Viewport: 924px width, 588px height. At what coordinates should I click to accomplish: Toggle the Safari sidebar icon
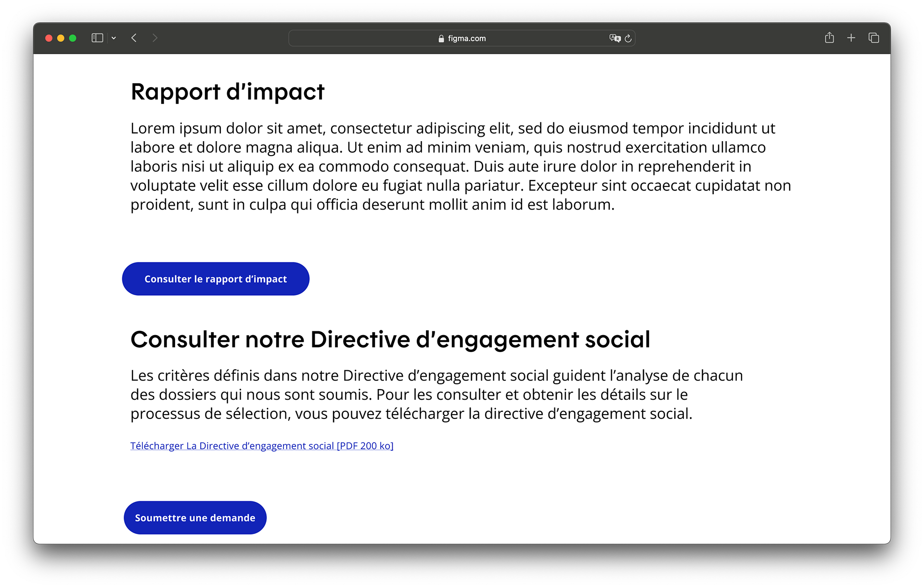[x=97, y=38]
